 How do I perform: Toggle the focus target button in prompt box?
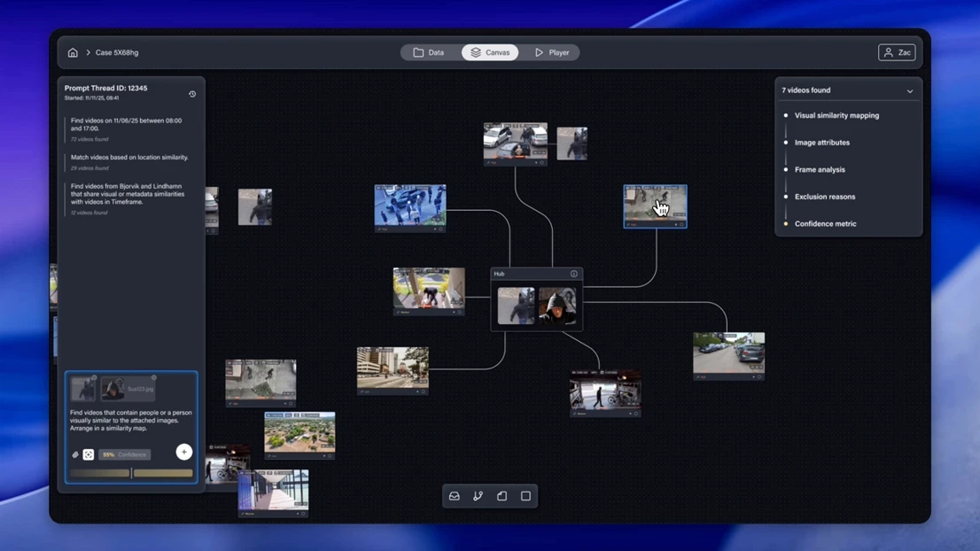tap(89, 454)
